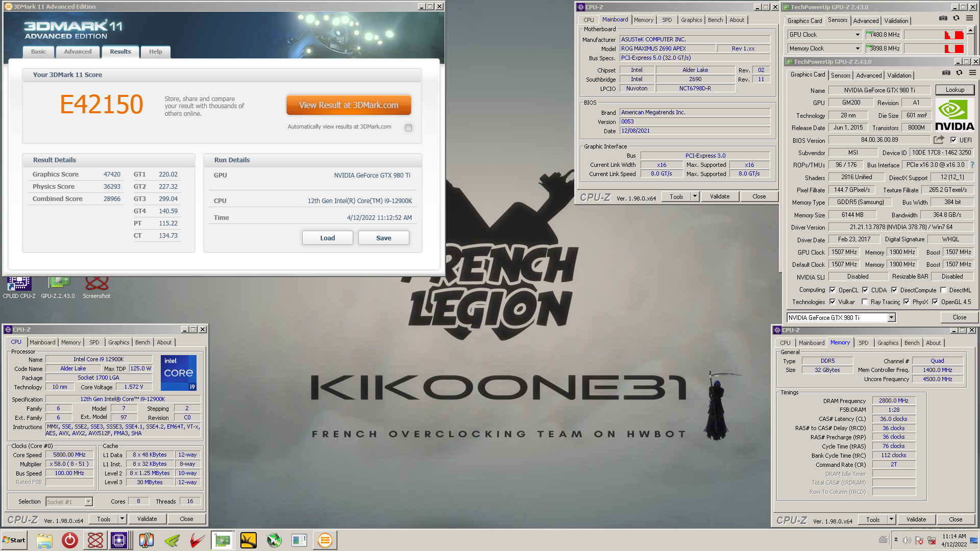Open File Explorer from the taskbar
Viewport: 980px width, 551px height.
point(44,540)
